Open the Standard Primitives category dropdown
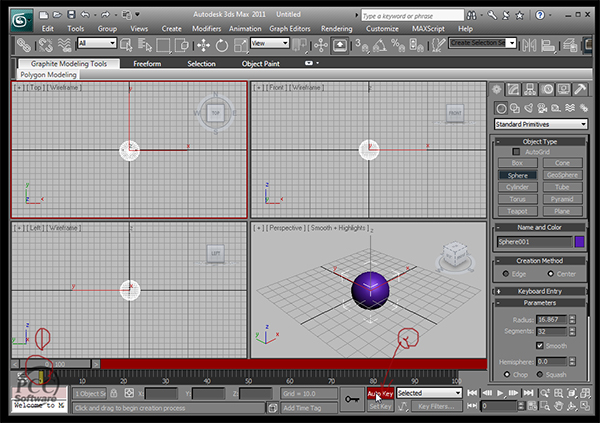Image resolution: width=600 pixels, height=423 pixels. coord(541,124)
